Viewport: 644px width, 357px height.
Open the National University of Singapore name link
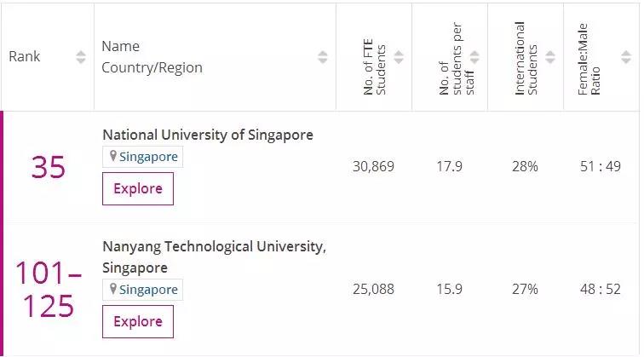coord(208,135)
